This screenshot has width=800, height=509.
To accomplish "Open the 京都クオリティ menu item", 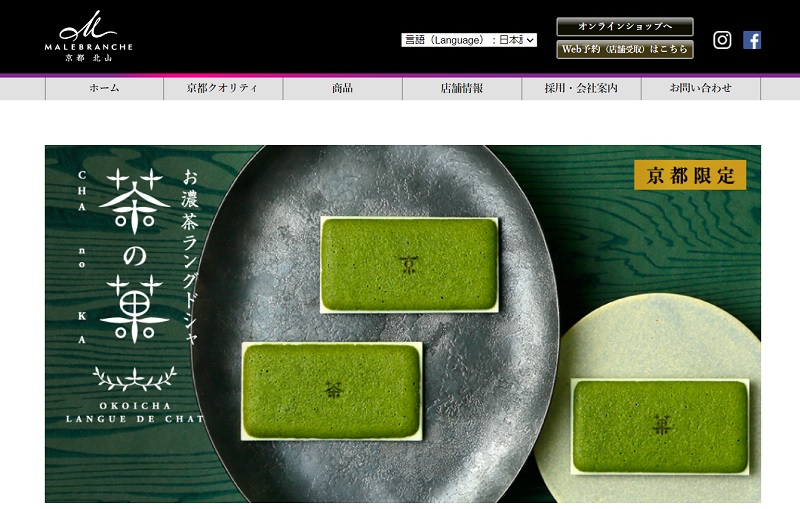I will (x=223, y=88).
